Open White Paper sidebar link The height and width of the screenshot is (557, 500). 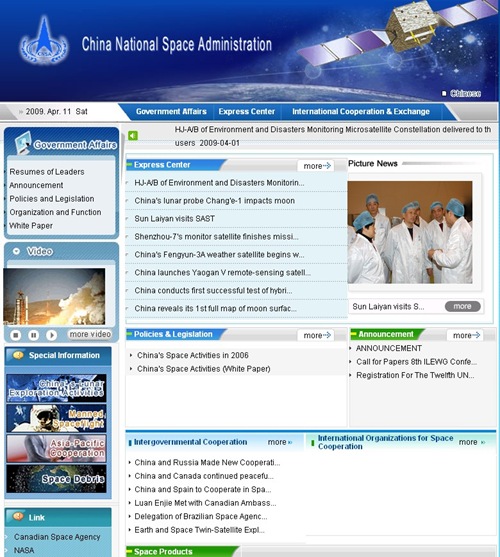point(31,226)
